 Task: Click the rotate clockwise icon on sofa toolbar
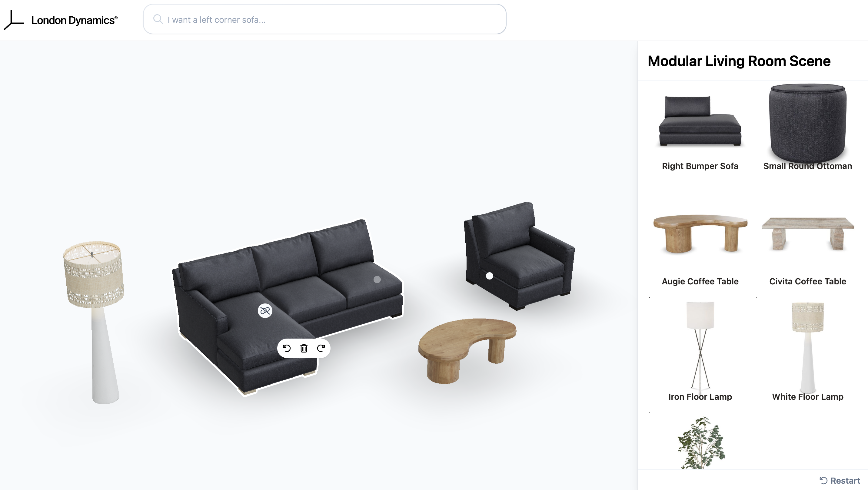click(321, 348)
